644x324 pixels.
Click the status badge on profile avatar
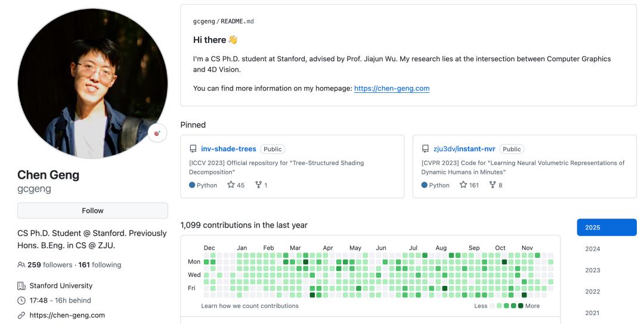(157, 133)
